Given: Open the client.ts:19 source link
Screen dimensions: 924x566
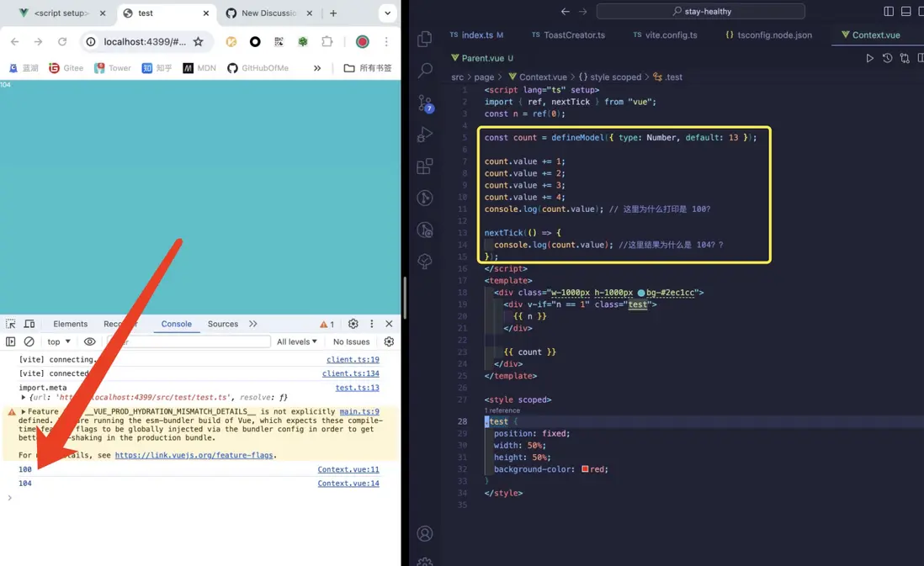Looking at the screenshot, I should click(x=353, y=359).
